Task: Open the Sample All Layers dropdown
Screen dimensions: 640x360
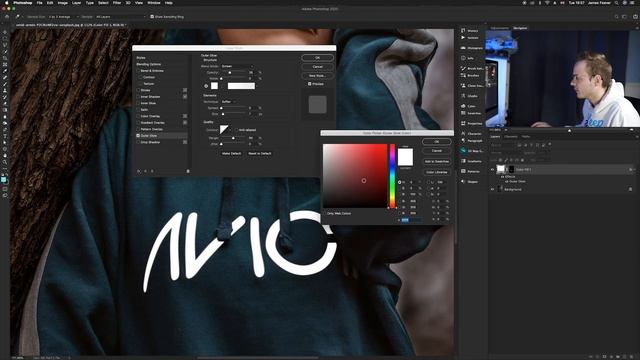Action: (x=120, y=17)
